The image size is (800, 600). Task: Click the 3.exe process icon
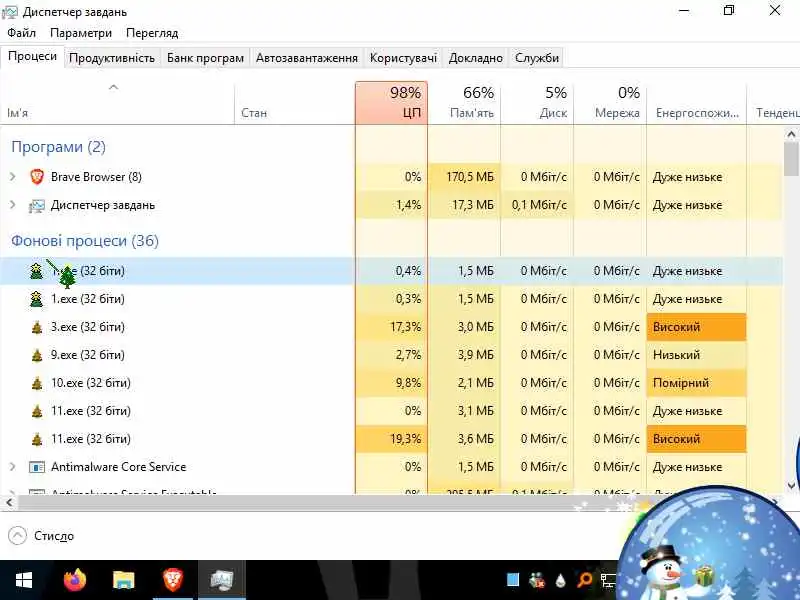pos(37,327)
